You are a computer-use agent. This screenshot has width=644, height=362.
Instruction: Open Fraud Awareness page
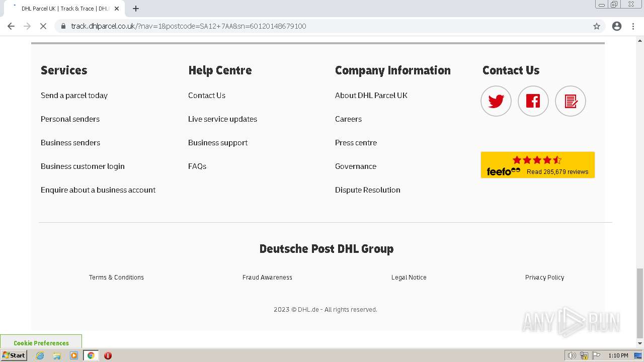pyautogui.click(x=267, y=278)
